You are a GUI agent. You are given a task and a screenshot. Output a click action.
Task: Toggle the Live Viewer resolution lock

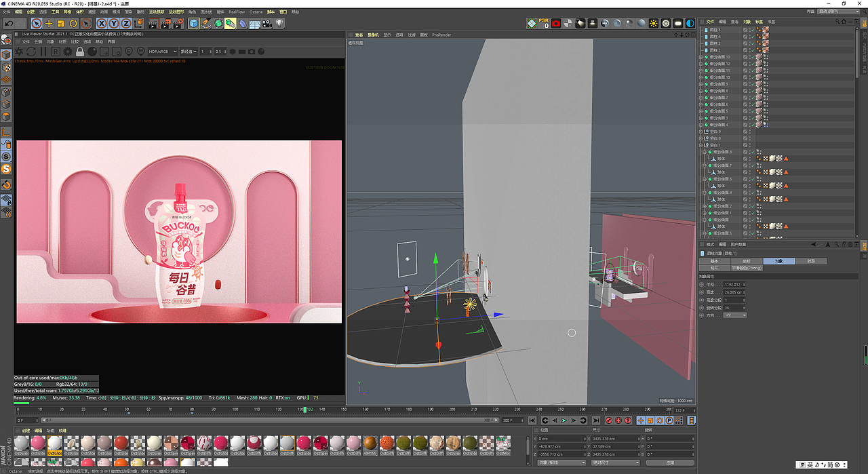(x=80, y=52)
